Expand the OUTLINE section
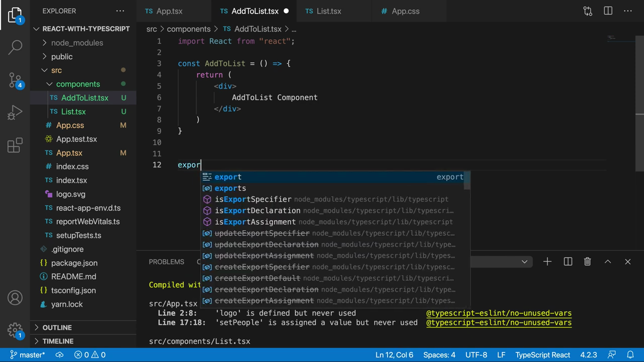Image resolution: width=644 pixels, height=362 pixels. (83, 327)
